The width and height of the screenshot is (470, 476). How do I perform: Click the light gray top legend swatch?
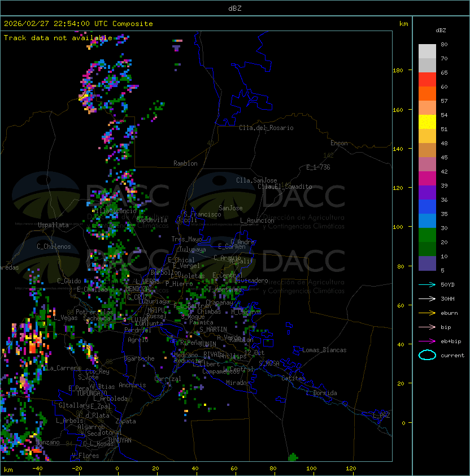tap(427, 51)
